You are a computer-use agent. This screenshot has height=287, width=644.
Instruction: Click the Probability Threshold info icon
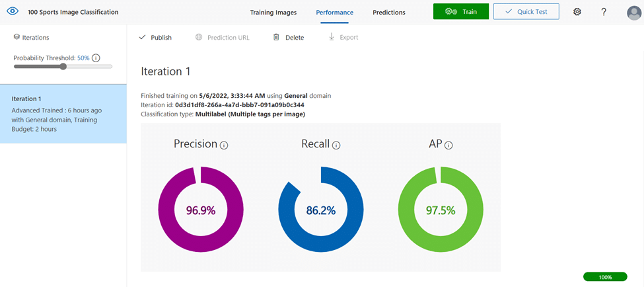96,58
